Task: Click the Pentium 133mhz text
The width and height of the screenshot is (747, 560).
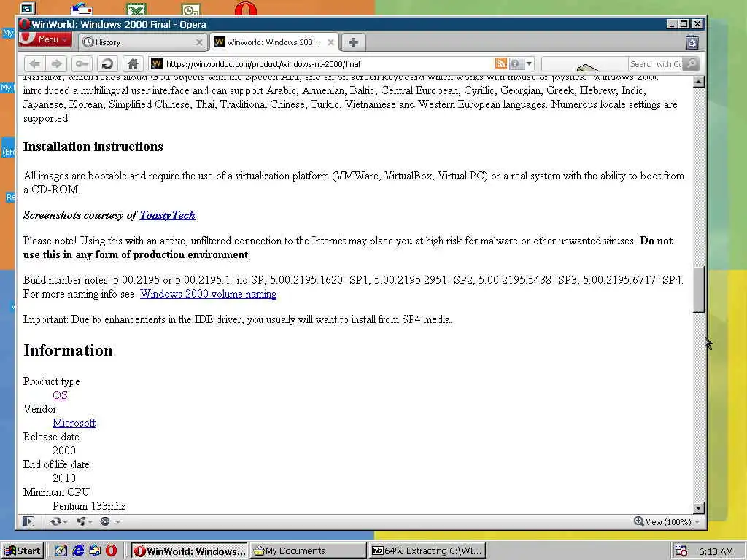Action: (x=89, y=506)
